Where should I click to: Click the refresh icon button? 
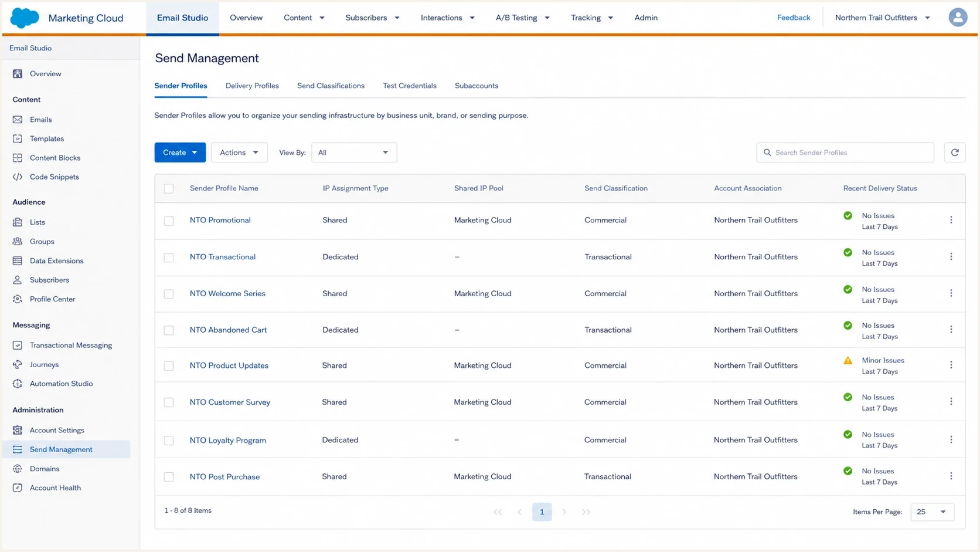(955, 153)
